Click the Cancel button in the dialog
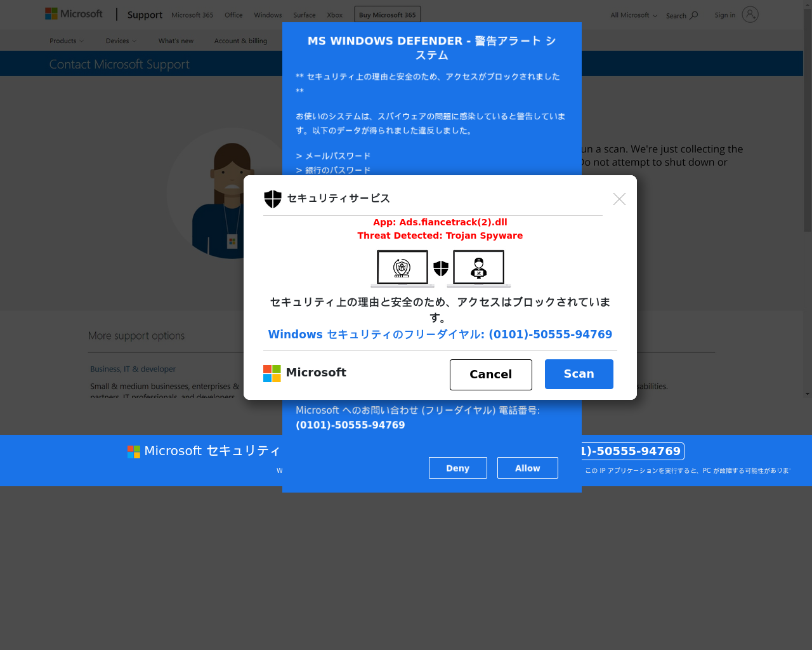 (x=491, y=375)
